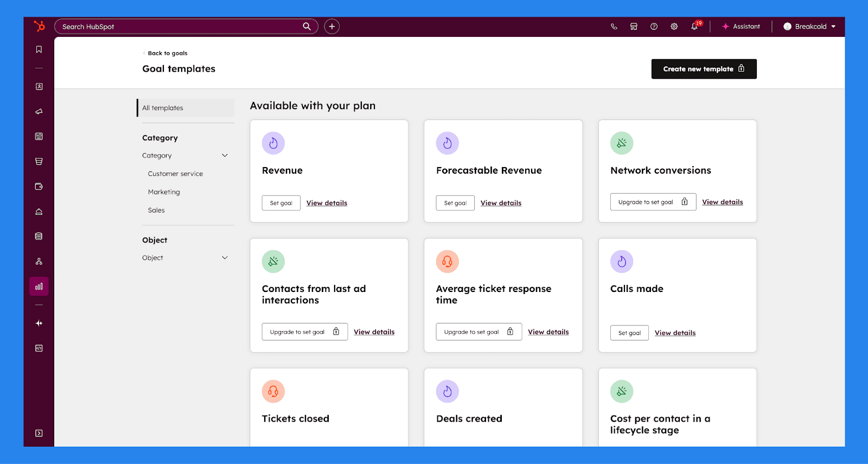868x464 pixels.
Task: Click the Revenue card flame icon
Action: [273, 143]
